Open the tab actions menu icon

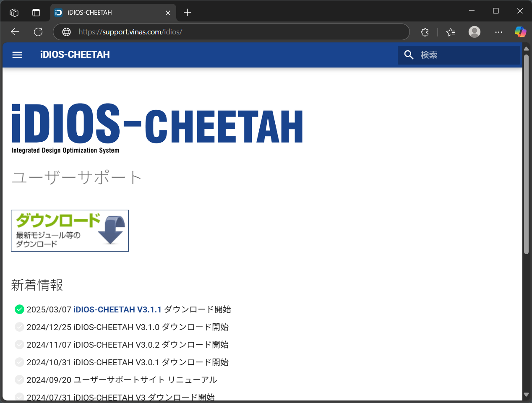36,13
